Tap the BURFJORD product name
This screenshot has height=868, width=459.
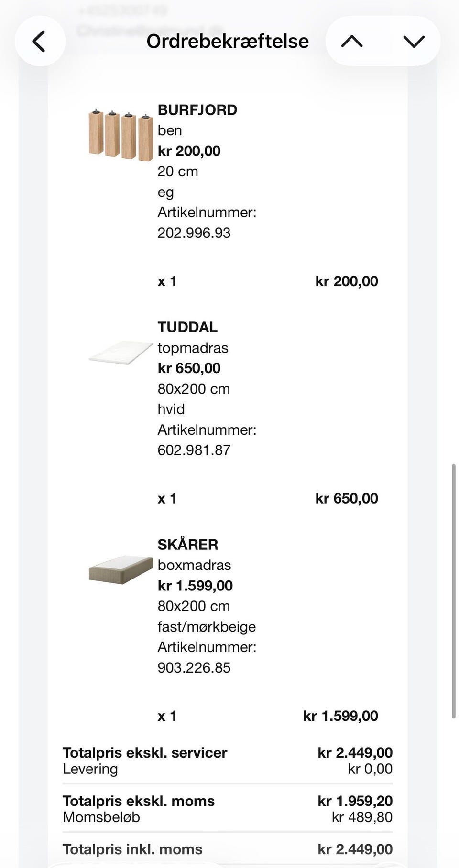tap(197, 110)
